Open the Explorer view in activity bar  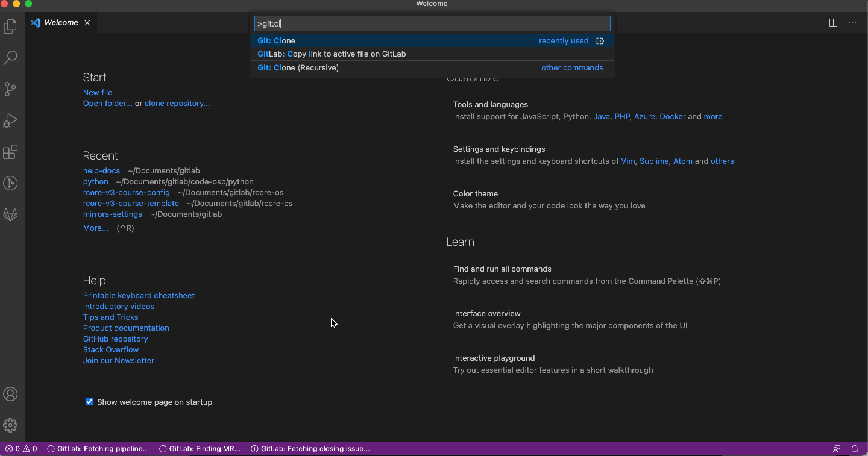click(x=10, y=27)
